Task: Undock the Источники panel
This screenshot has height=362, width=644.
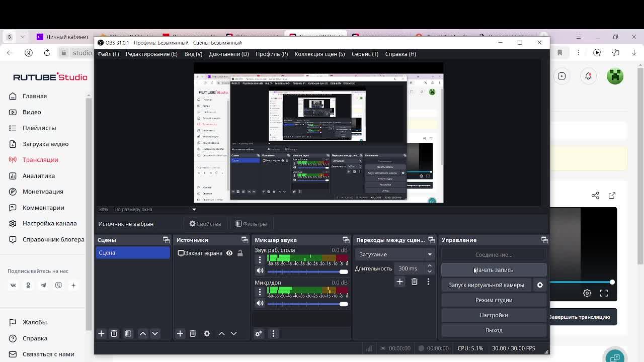Action: tap(245, 240)
